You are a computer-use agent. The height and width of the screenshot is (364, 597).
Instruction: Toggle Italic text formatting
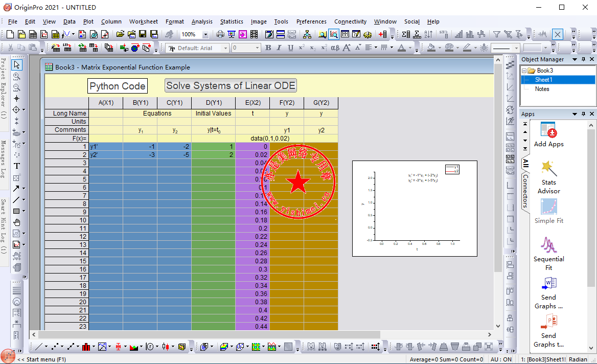279,48
